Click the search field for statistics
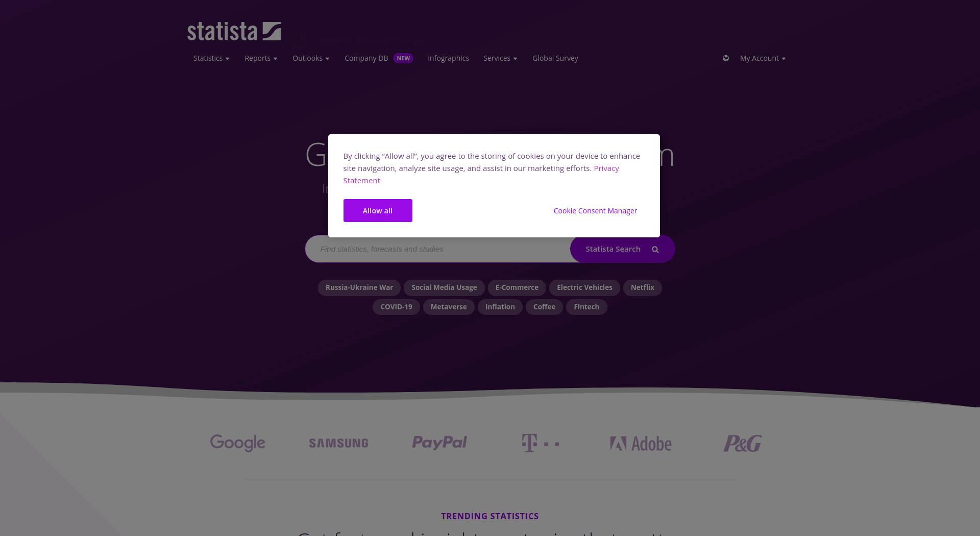Viewport: 980px width, 536px height. tap(439, 249)
